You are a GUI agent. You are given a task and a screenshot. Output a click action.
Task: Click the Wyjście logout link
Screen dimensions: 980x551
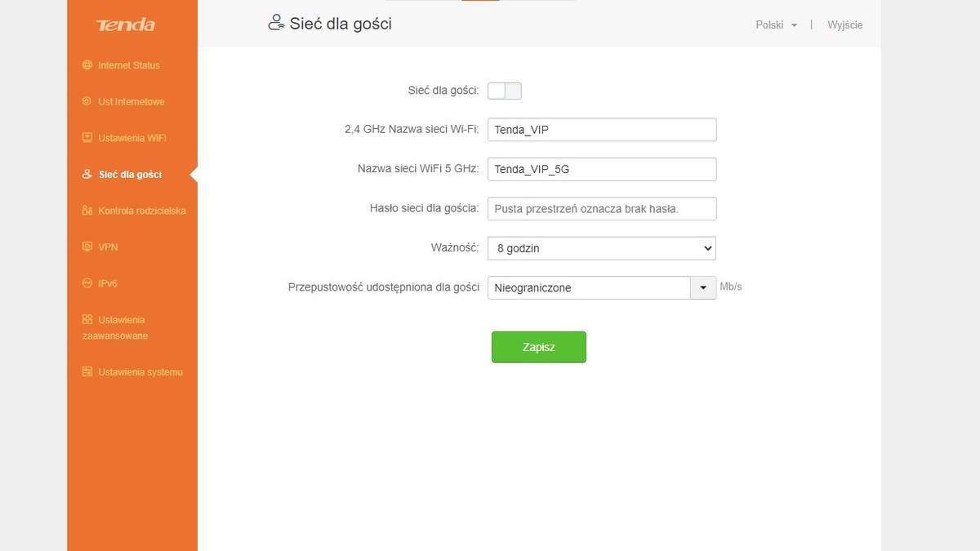pyautogui.click(x=844, y=25)
